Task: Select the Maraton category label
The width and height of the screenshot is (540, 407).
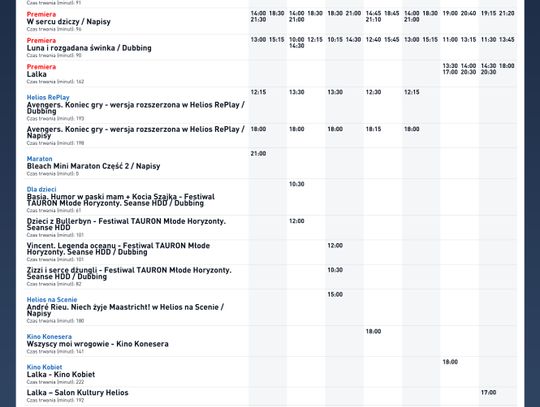Action: (39, 159)
